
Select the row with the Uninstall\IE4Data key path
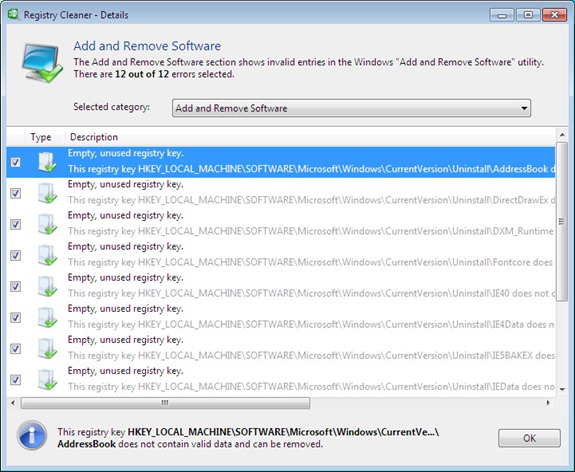(281, 318)
